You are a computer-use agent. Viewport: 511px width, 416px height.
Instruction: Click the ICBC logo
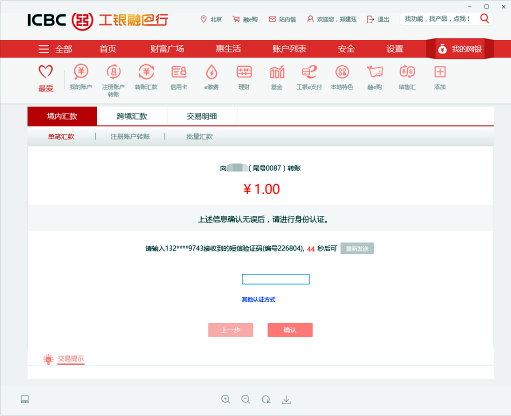coord(60,21)
